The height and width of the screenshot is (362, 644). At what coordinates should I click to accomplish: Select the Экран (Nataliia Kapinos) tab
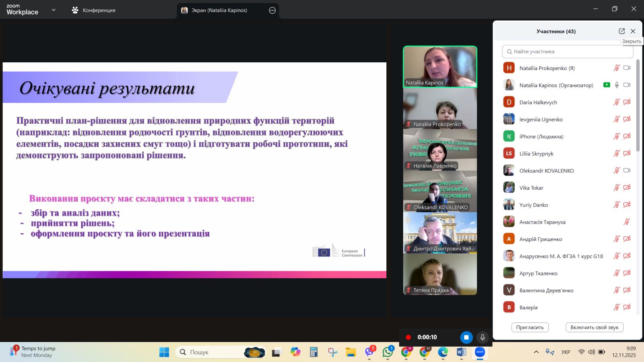click(x=219, y=10)
